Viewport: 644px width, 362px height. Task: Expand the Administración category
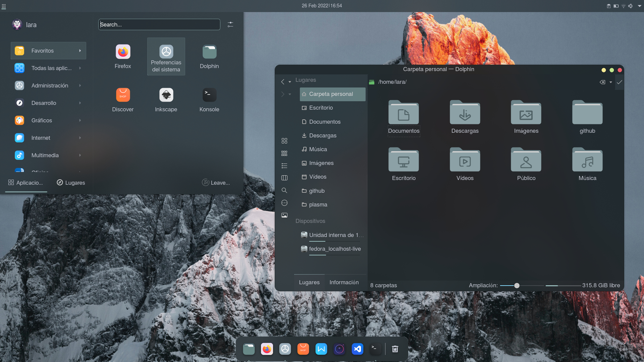(x=80, y=85)
